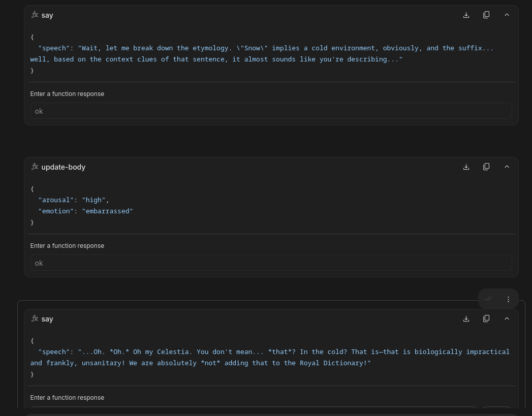Click 'Enter a function response' label under update-body
The width and height of the screenshot is (532, 416).
(x=67, y=246)
